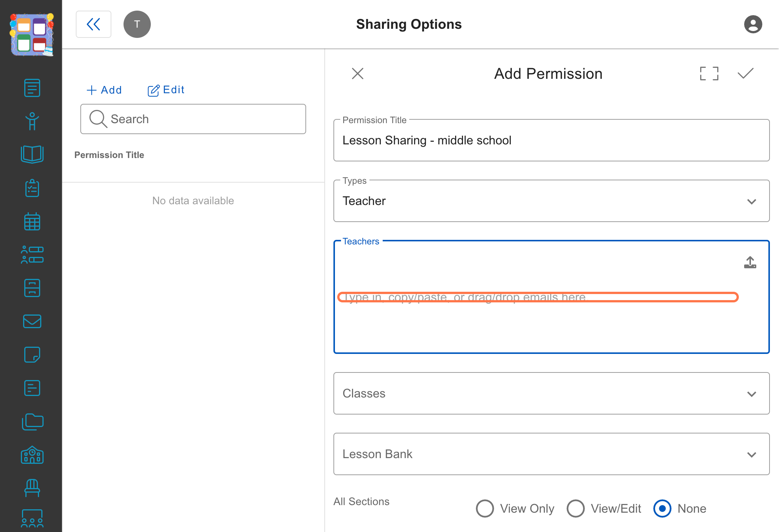Open the file cabinet icon in sidebar
This screenshot has height=532, width=779.
(32, 288)
